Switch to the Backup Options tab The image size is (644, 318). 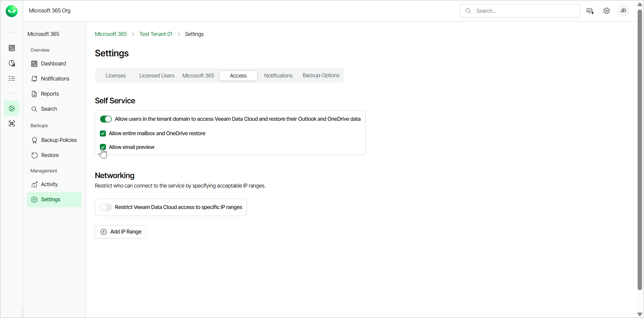pyautogui.click(x=321, y=75)
